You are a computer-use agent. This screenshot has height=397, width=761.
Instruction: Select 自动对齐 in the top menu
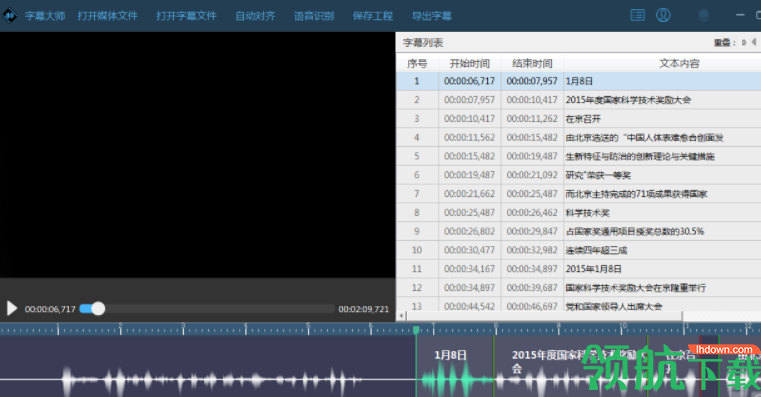pyautogui.click(x=255, y=16)
